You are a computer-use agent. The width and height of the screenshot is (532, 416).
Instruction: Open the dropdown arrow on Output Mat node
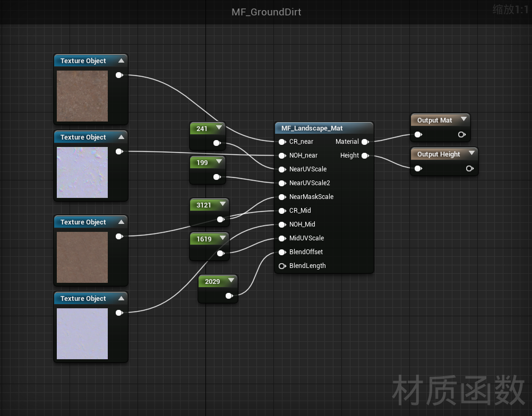(x=463, y=120)
